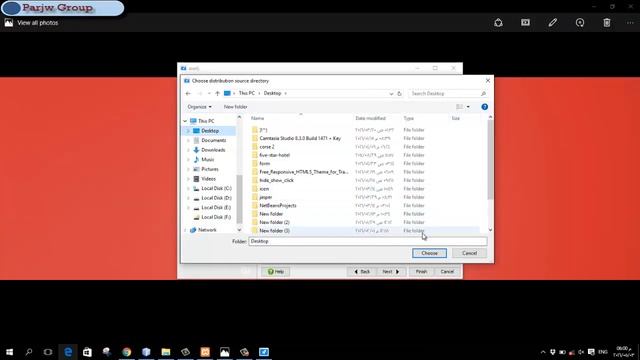Select the NetBeansProjects folder
The image size is (640, 360).
coord(278,206)
